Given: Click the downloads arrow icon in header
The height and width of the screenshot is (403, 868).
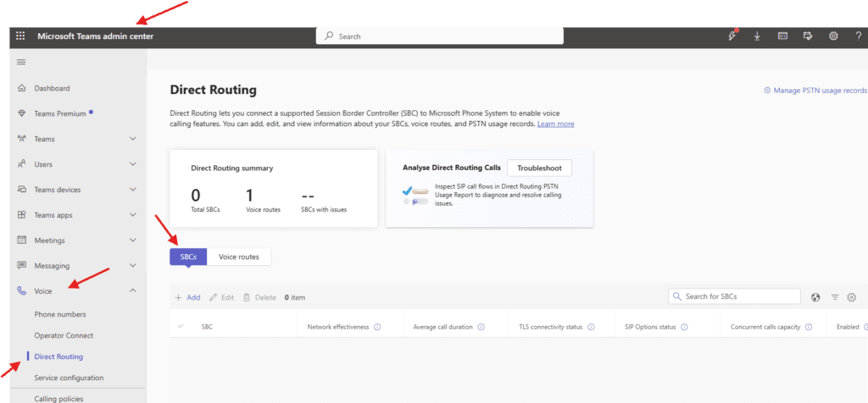Looking at the screenshot, I should click(x=757, y=36).
